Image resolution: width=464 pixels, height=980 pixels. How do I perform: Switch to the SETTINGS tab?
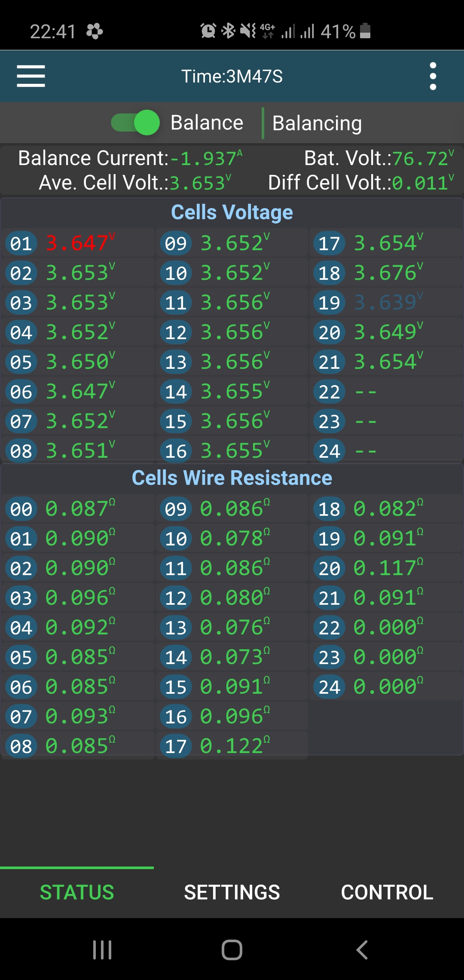232,892
